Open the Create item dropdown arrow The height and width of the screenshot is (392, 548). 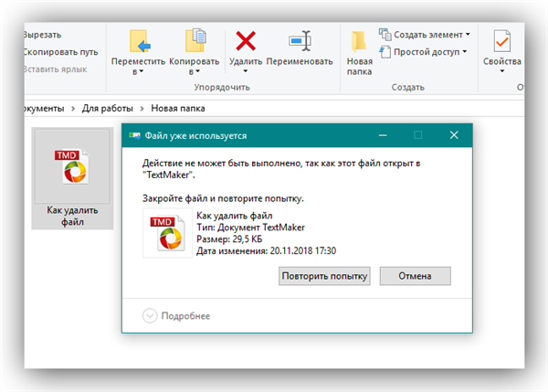[x=468, y=35]
